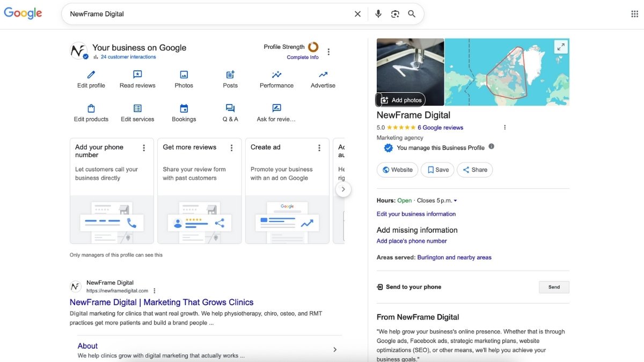Click the verified checkmark badge beside You manage

coord(389,148)
